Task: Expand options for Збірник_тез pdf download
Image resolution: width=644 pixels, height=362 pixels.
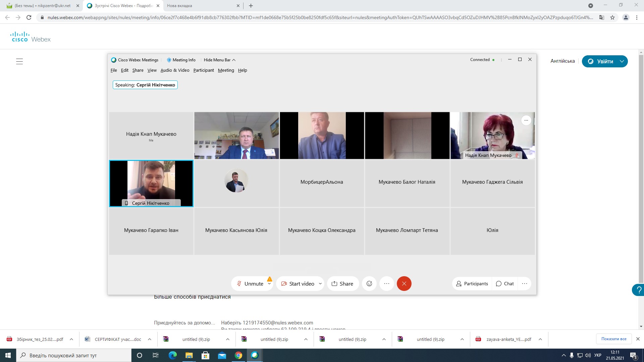Action: click(x=71, y=339)
